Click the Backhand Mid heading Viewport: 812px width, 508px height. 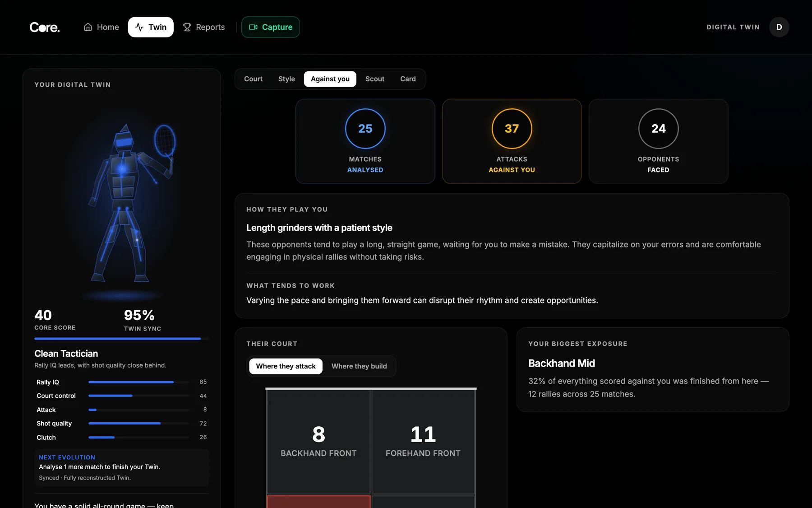(x=562, y=364)
